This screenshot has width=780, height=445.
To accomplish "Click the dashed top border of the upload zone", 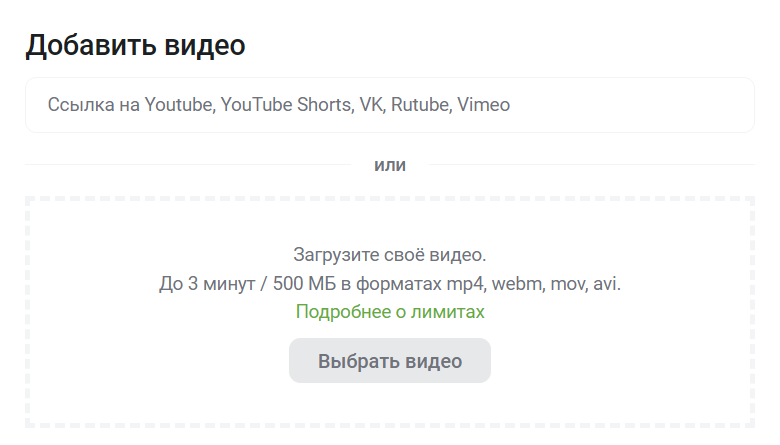I will point(390,198).
